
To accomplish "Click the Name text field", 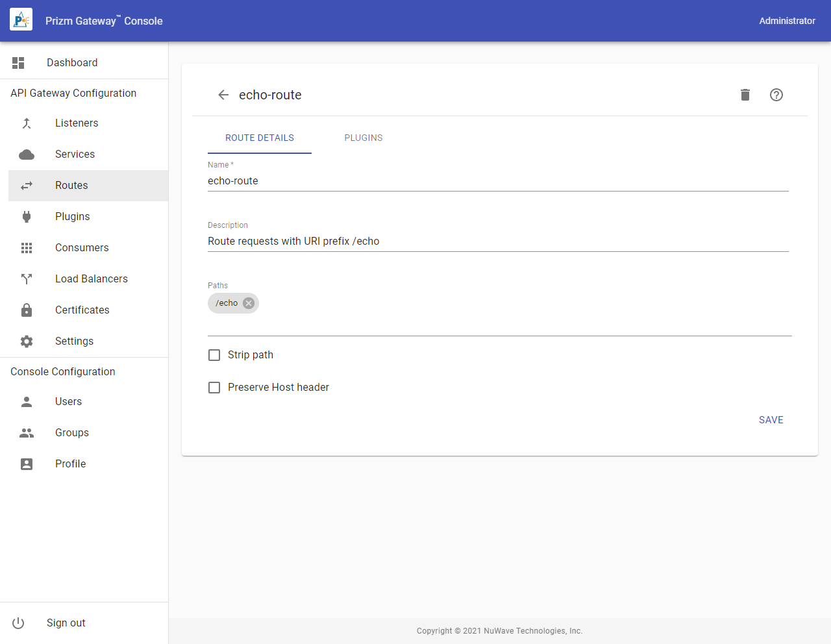I will point(497,181).
